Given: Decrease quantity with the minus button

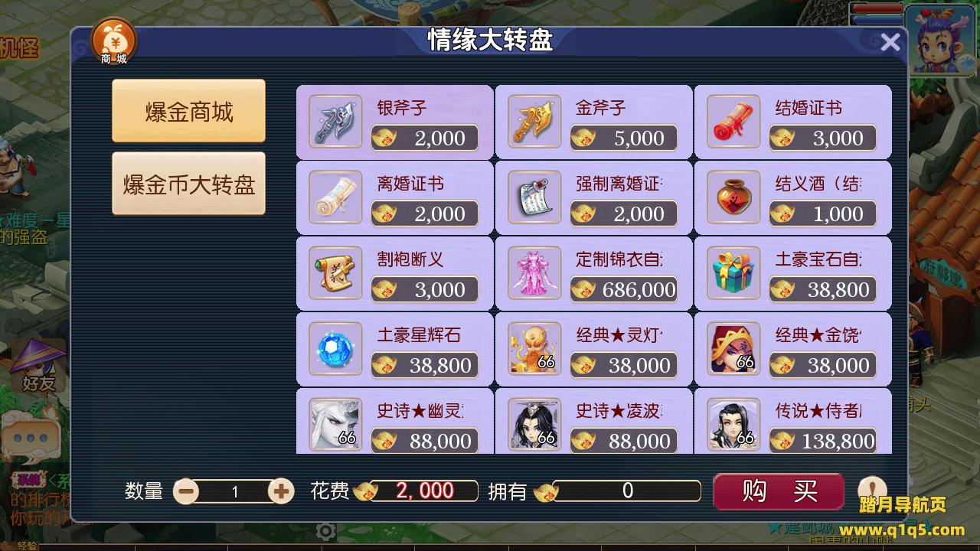Looking at the screenshot, I should pyautogui.click(x=186, y=491).
